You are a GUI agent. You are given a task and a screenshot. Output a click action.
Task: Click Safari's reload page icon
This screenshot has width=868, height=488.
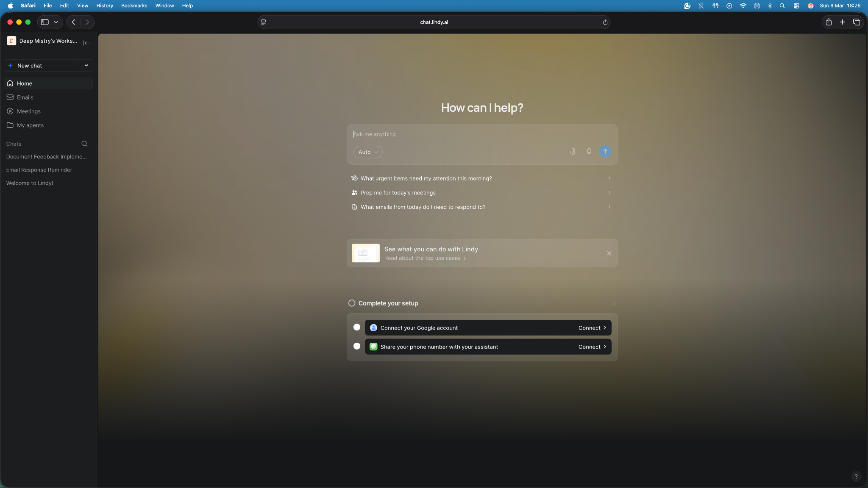pyautogui.click(x=605, y=22)
